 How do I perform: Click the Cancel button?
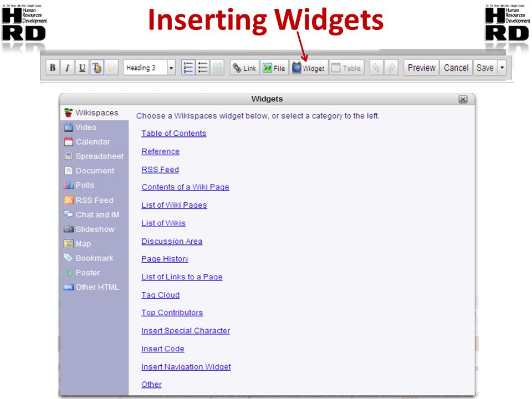pyautogui.click(x=456, y=68)
